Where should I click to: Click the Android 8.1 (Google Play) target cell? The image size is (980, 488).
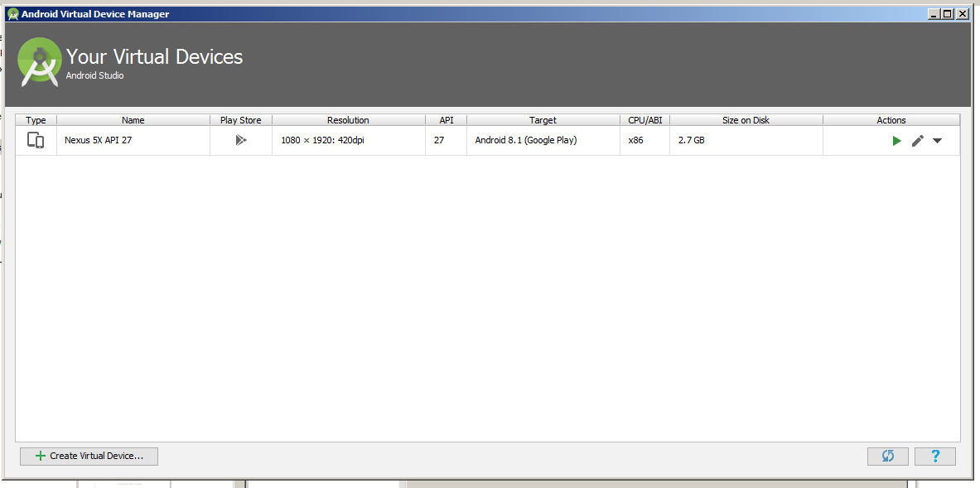[543, 141]
